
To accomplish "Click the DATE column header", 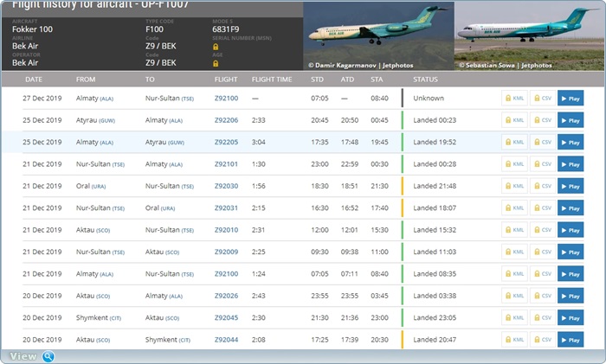I will pyautogui.click(x=34, y=80).
